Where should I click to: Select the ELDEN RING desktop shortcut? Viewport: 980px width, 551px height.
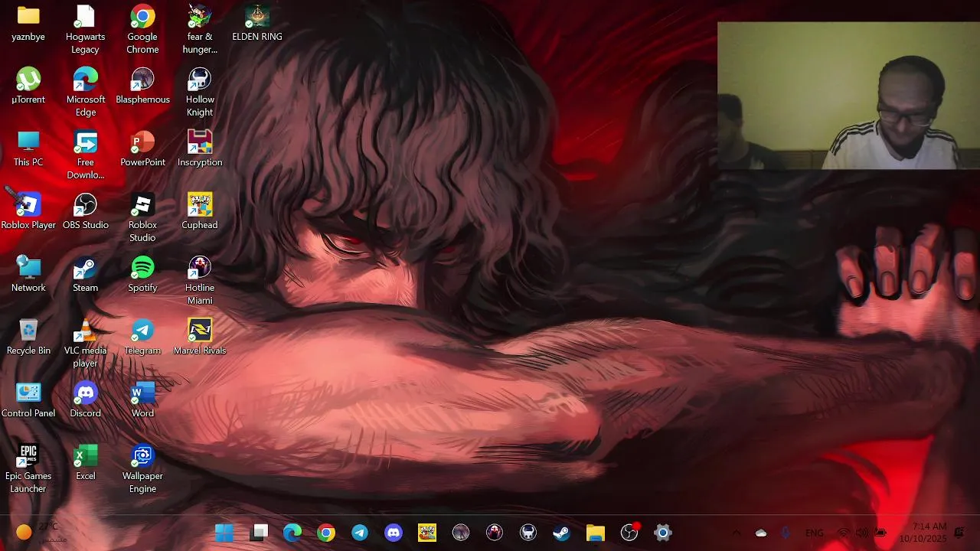[257, 24]
